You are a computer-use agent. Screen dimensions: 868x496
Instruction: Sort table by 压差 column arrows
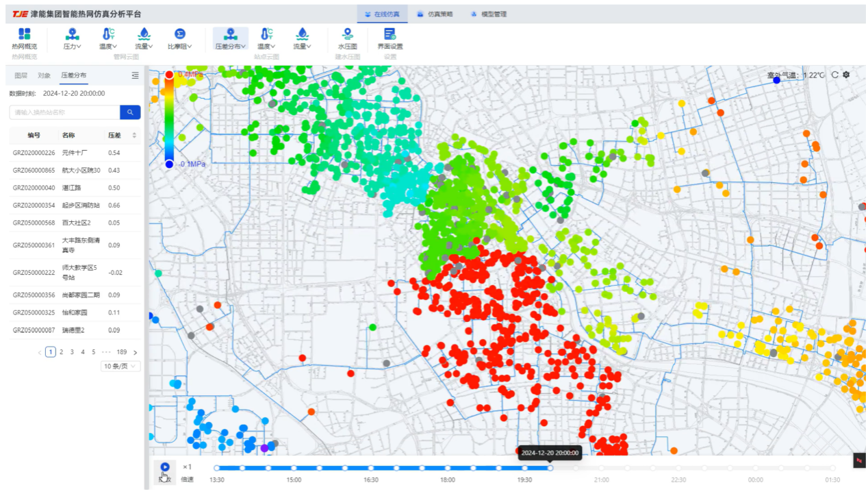point(134,135)
